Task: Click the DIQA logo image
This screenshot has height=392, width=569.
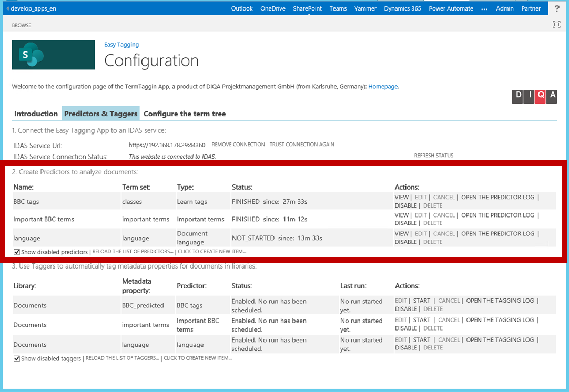Action: pos(534,96)
